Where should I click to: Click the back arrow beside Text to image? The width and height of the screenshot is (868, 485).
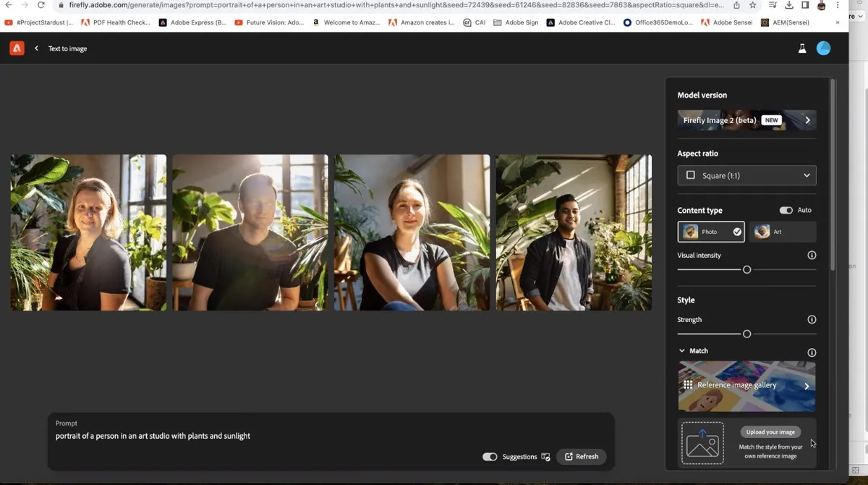[36, 48]
